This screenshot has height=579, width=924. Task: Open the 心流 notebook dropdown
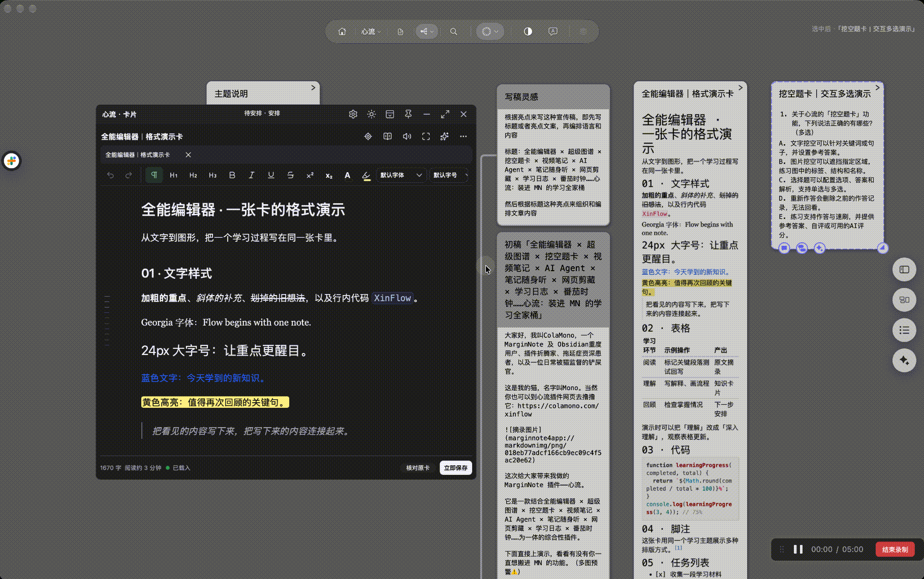[x=371, y=31]
